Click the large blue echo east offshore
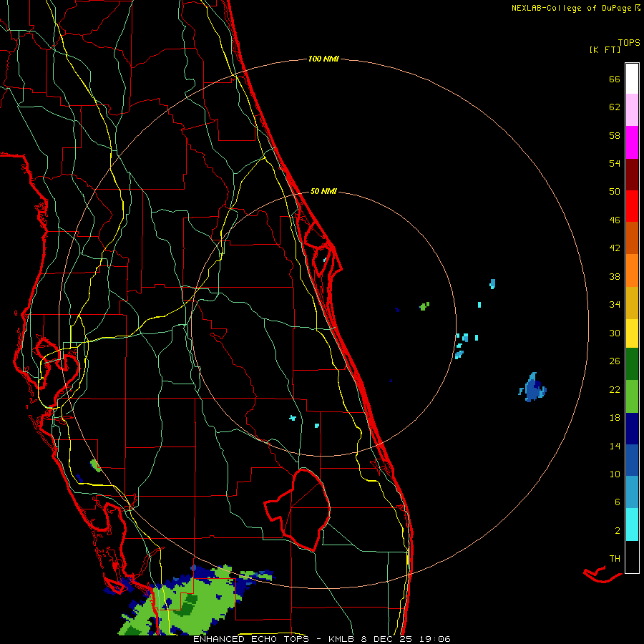Viewport: 644px width, 644px height. pos(533,389)
